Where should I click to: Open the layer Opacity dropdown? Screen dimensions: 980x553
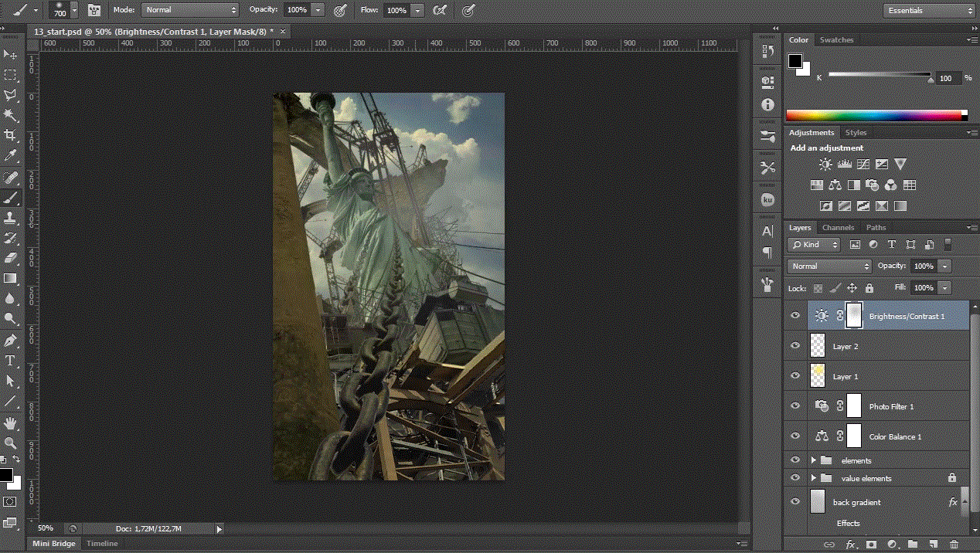tap(945, 266)
